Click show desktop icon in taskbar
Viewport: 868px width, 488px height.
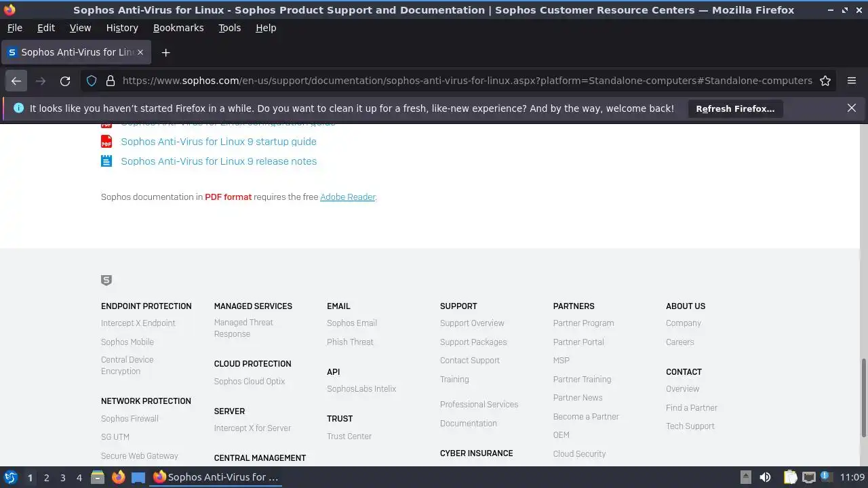point(138,477)
